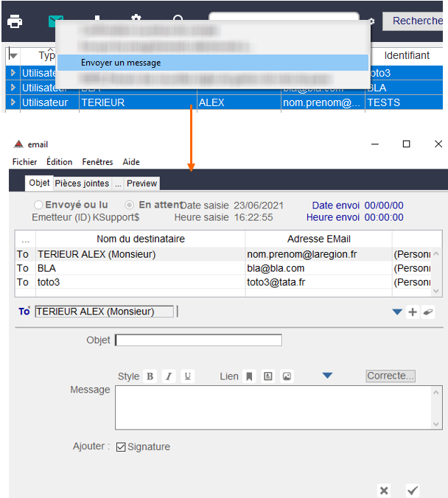Expand the first Utilisateur row with toto3
Image resolution: width=448 pixels, height=498 pixels.
click(x=13, y=73)
